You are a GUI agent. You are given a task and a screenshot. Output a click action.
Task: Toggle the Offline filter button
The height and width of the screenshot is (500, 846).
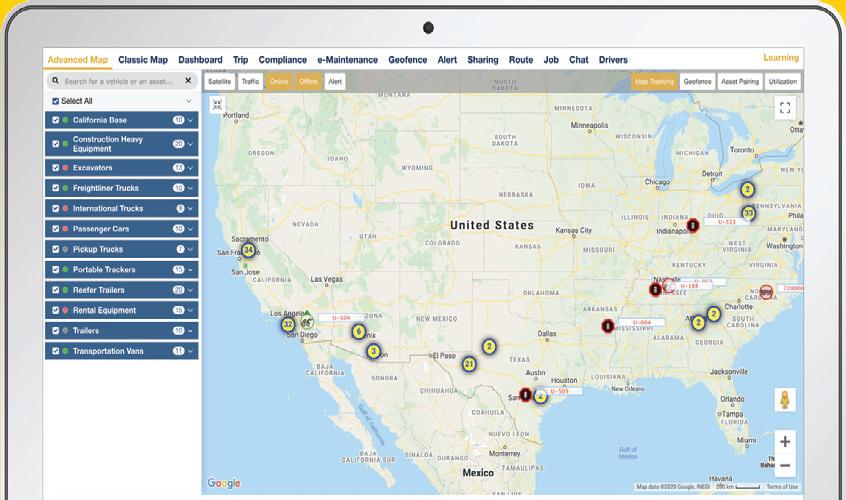click(308, 81)
